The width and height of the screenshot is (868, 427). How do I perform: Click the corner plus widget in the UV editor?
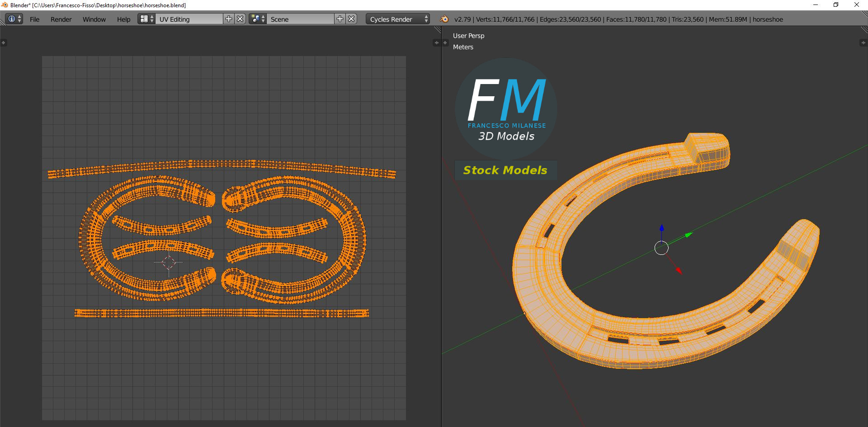click(x=4, y=42)
